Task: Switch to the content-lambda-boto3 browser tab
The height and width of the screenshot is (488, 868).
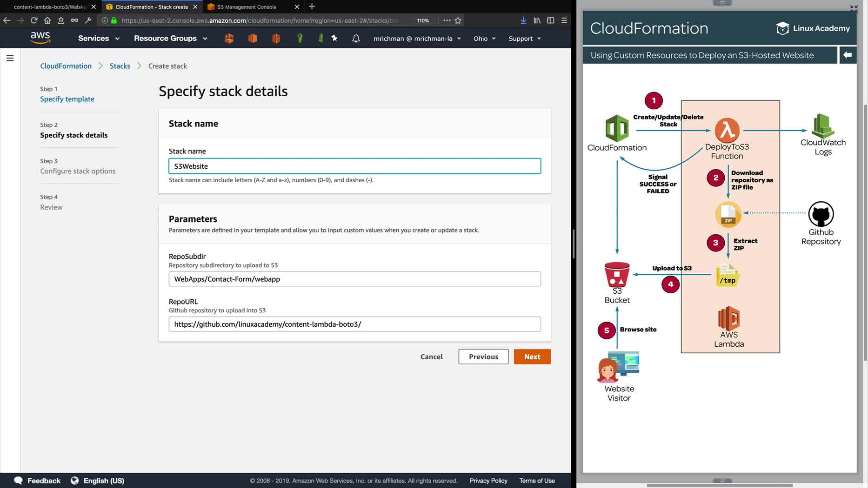Action: (50, 7)
